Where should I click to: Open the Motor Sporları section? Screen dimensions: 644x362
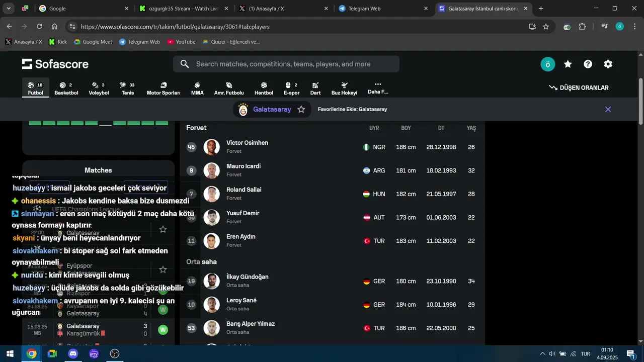(x=164, y=88)
